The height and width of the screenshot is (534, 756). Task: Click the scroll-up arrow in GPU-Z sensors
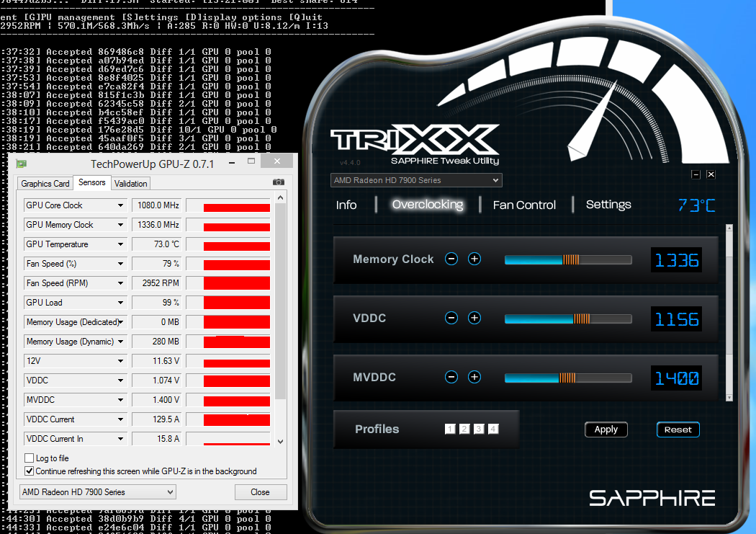(281, 197)
